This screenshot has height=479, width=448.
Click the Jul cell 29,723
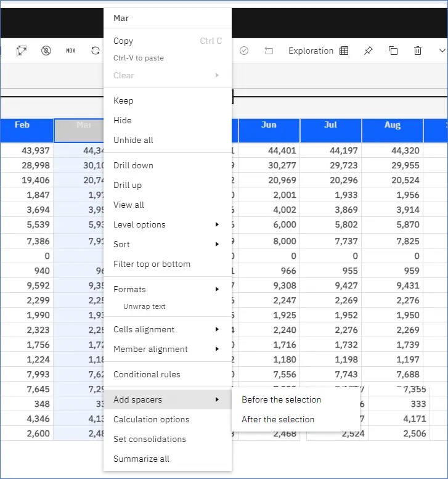pos(331,165)
